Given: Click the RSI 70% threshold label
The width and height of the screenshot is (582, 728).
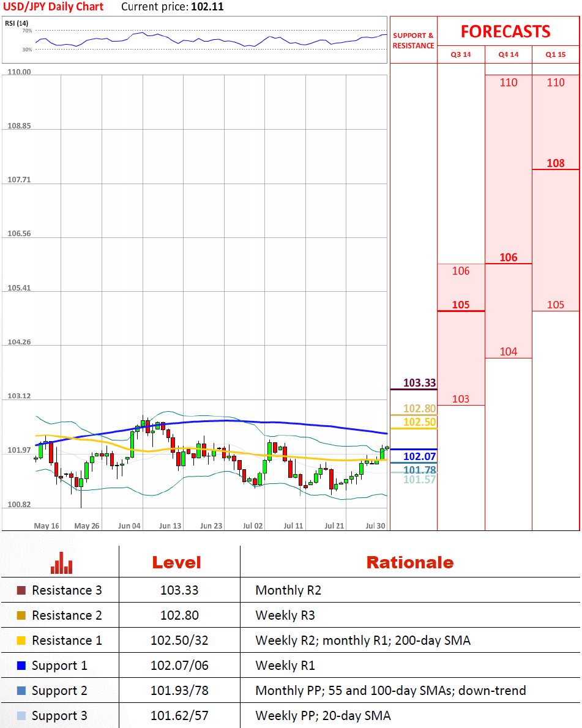Looking at the screenshot, I should pos(27,31).
